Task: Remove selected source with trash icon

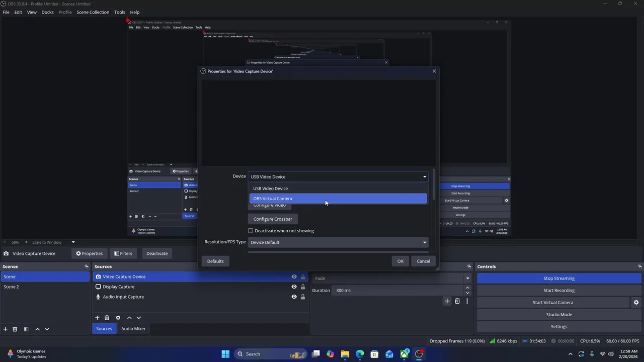Action: click(x=107, y=318)
